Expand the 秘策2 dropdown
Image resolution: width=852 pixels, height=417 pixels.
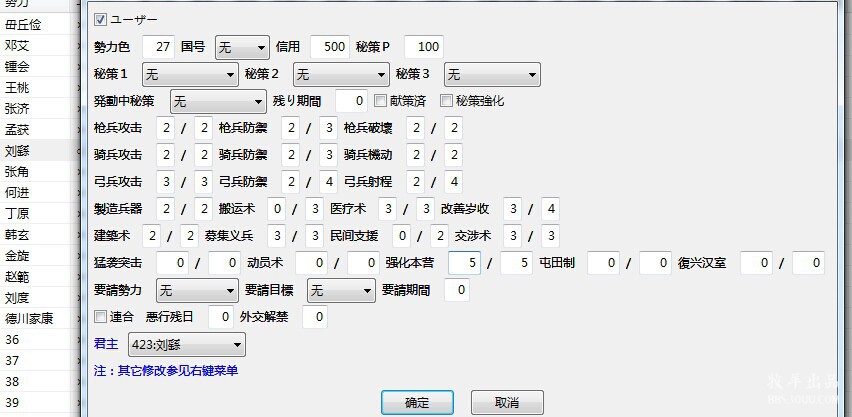point(339,74)
